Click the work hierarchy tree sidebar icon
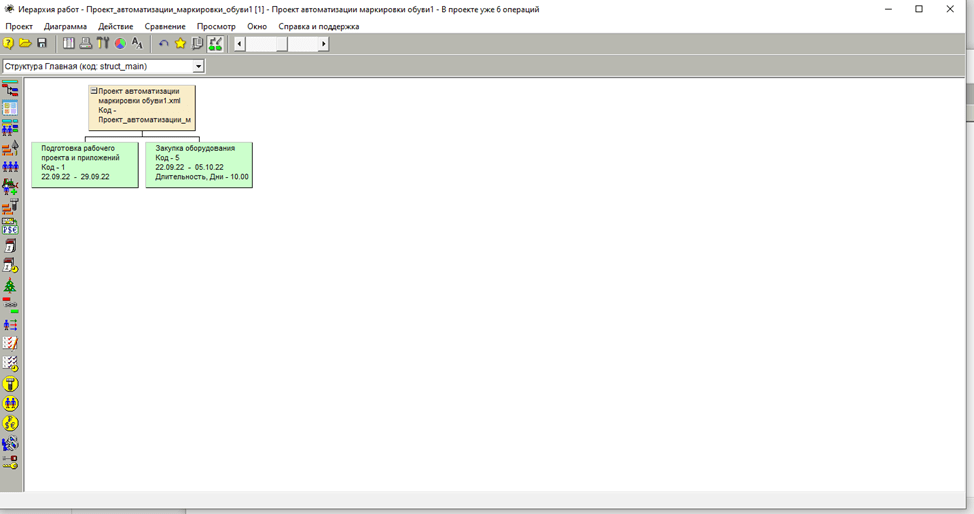Screen dimensions: 974x514 (x=10, y=89)
